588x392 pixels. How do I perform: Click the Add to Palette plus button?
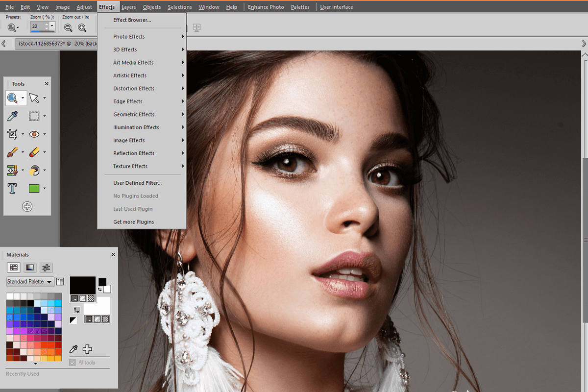tap(87, 349)
